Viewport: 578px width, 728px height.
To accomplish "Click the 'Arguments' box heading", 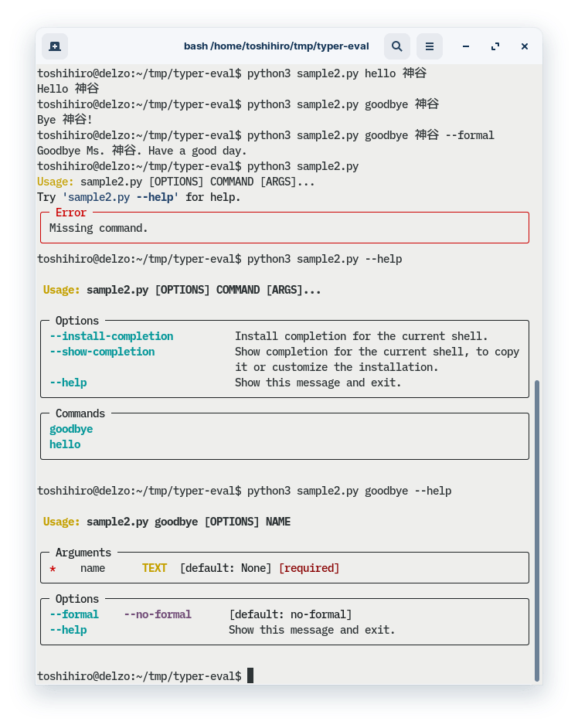I will pos(83,553).
